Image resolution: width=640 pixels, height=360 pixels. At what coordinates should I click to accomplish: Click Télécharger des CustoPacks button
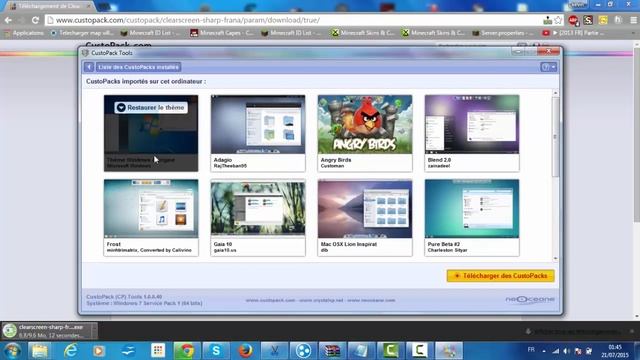click(500, 276)
